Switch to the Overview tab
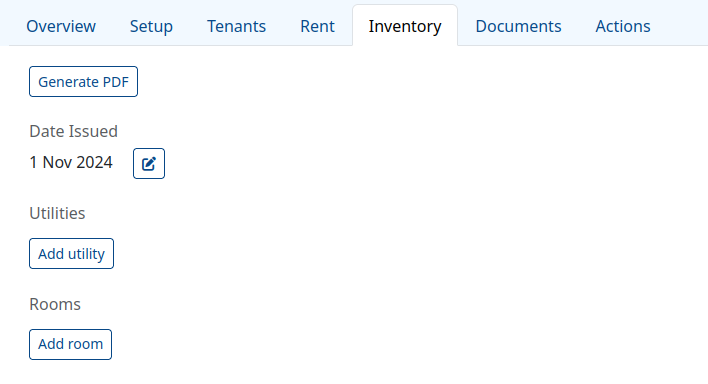 pos(61,26)
